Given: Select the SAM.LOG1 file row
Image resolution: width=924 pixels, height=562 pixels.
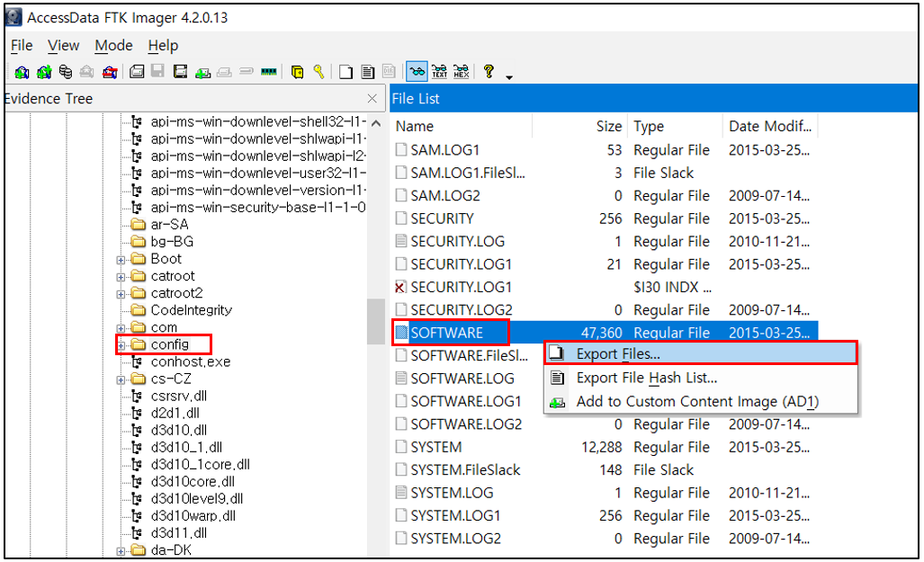Looking at the screenshot, I should [x=605, y=149].
